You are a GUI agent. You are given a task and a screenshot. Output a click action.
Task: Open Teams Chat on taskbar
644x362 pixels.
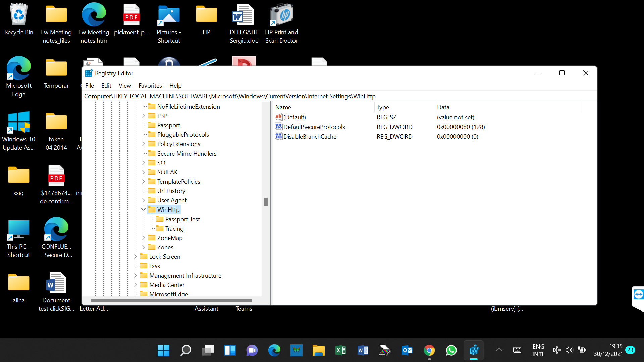tap(252, 350)
